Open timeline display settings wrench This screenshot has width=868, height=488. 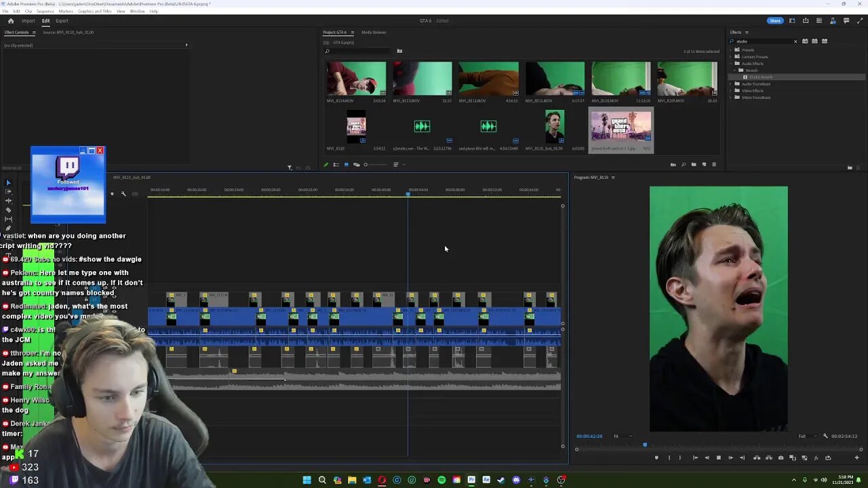point(123,195)
